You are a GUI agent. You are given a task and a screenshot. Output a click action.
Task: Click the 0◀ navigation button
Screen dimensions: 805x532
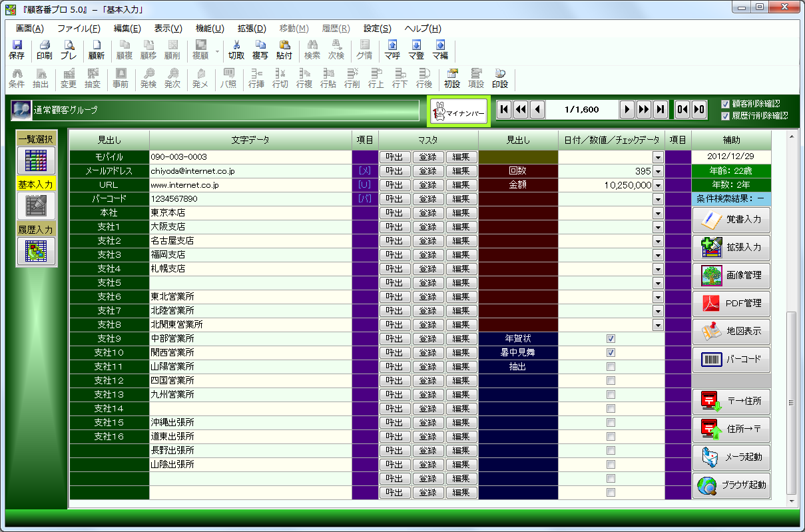[682, 110]
